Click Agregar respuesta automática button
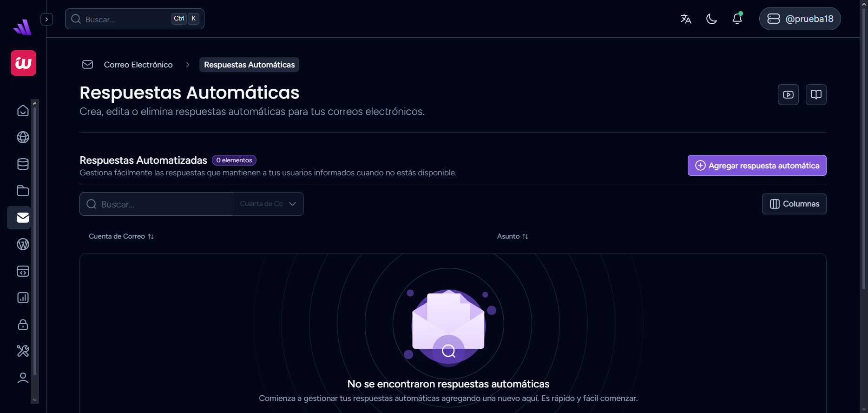Image resolution: width=868 pixels, height=413 pixels. coord(756,166)
